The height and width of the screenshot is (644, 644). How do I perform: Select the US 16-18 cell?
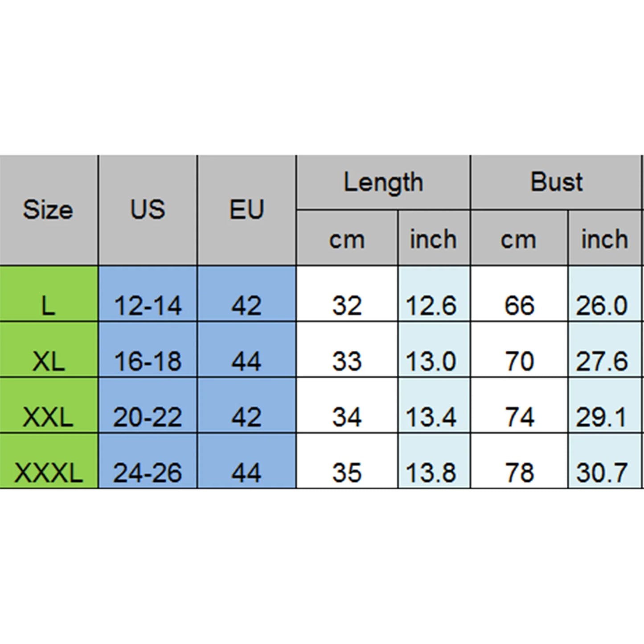tap(148, 350)
